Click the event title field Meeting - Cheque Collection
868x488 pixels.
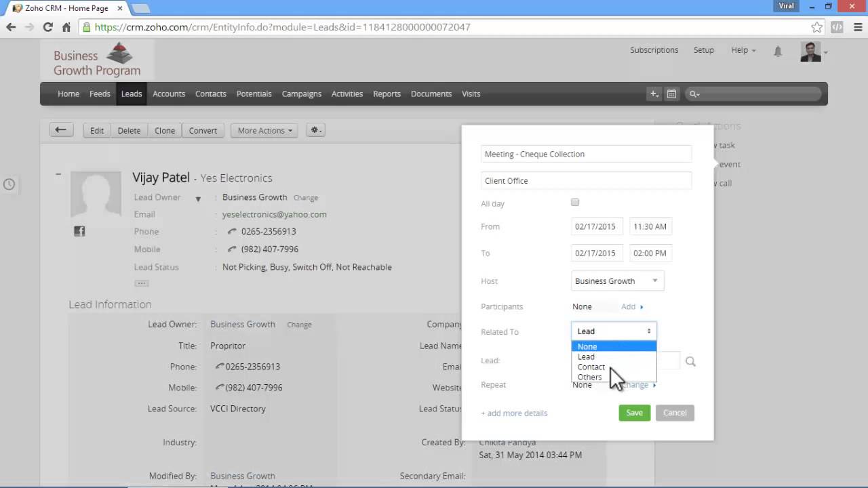pyautogui.click(x=586, y=154)
